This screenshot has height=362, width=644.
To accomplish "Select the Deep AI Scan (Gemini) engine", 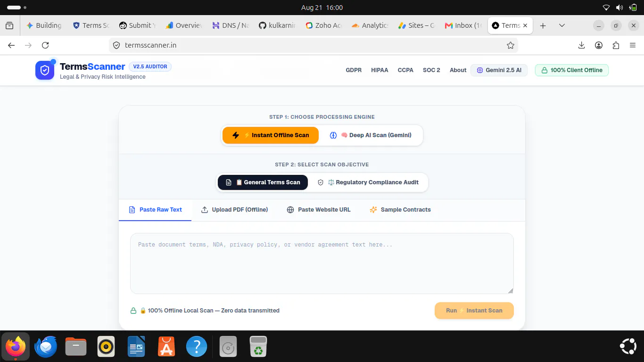I will [370, 135].
